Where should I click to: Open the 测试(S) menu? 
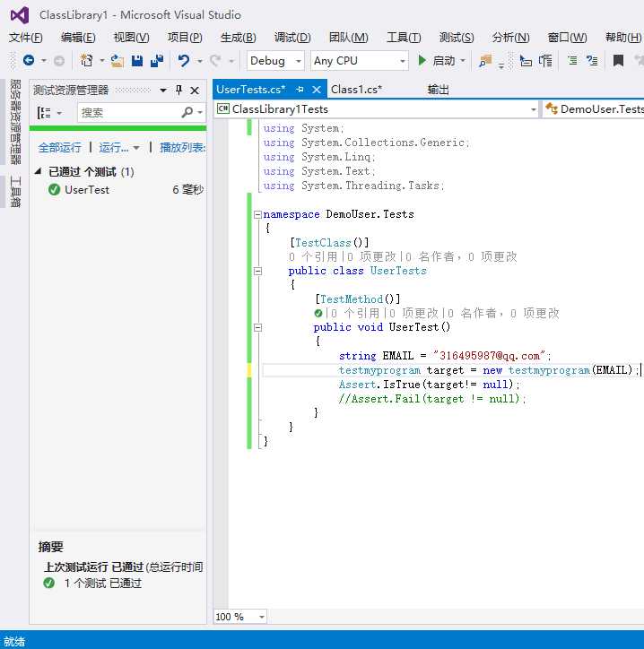[x=457, y=38]
